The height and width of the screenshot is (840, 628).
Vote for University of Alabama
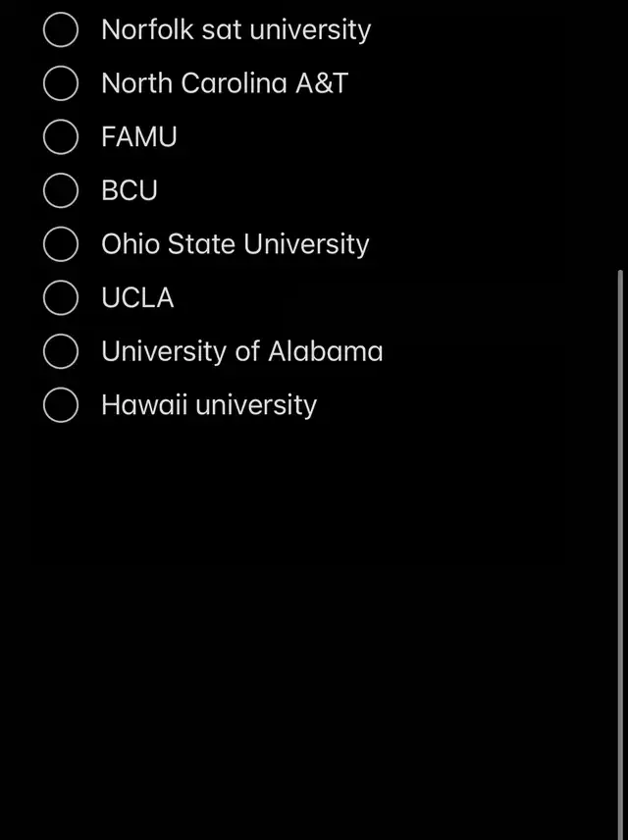pos(61,351)
